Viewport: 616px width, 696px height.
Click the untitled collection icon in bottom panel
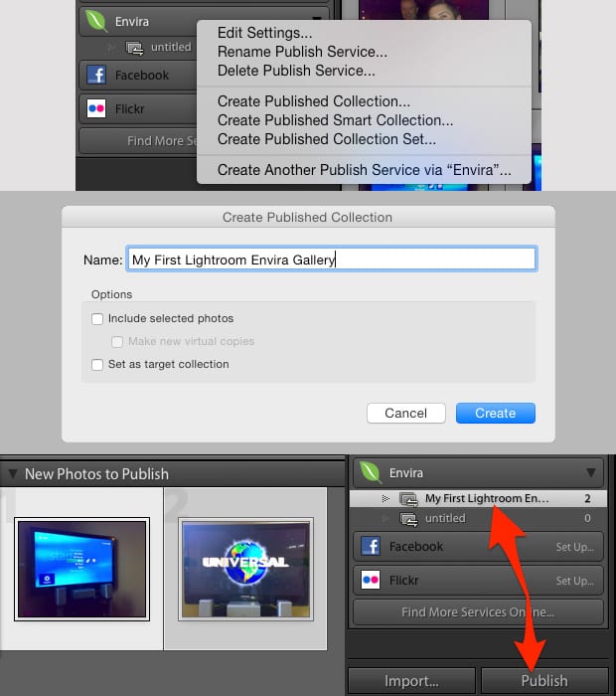408,519
